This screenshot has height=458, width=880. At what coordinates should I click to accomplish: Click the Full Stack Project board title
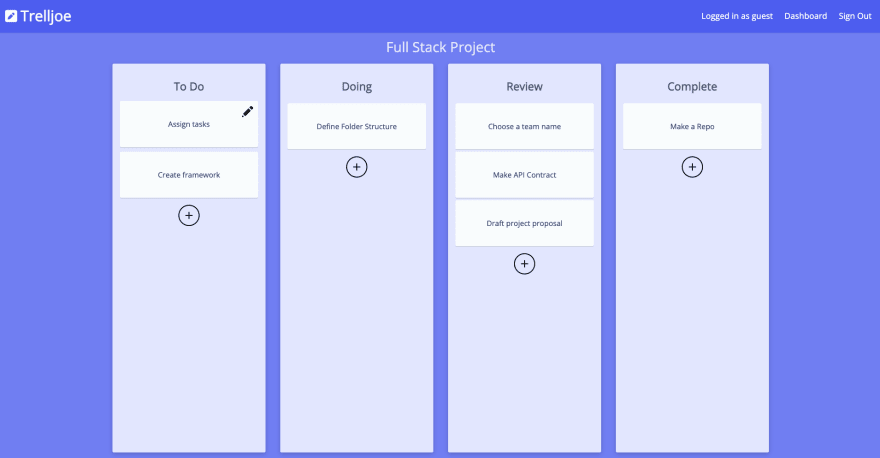point(441,47)
